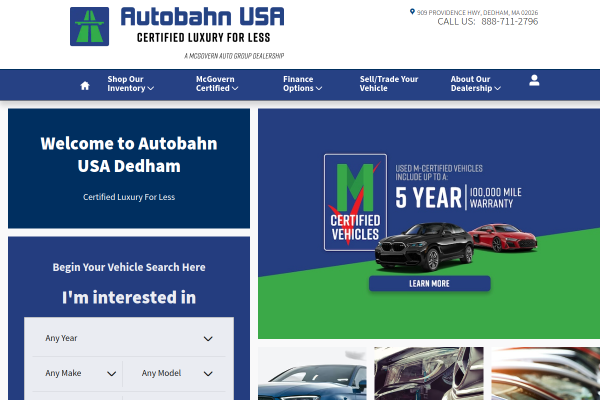Open the headlight close-up thumbnail
The height and width of the screenshot is (400, 600).
429,374
